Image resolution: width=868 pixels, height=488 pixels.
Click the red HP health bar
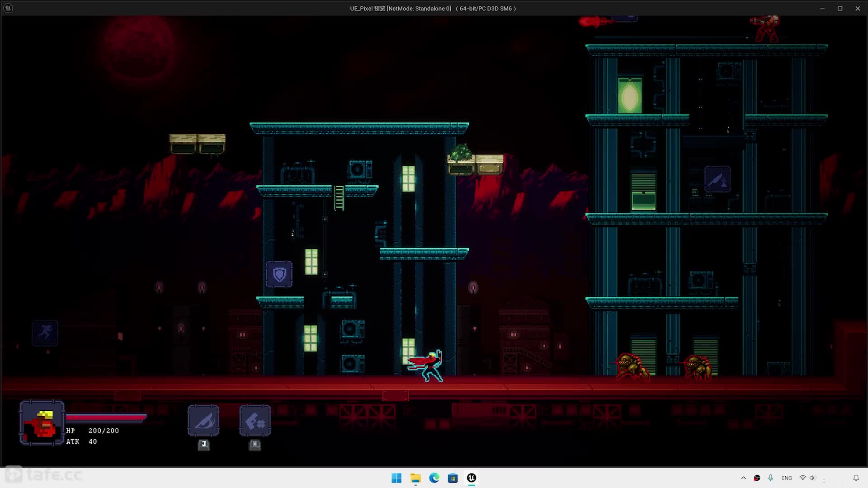106,418
